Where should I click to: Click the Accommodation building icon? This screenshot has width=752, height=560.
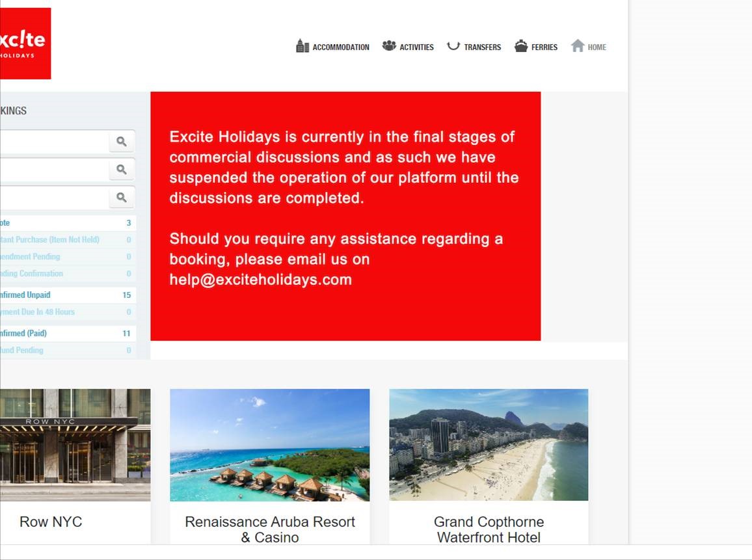(302, 46)
